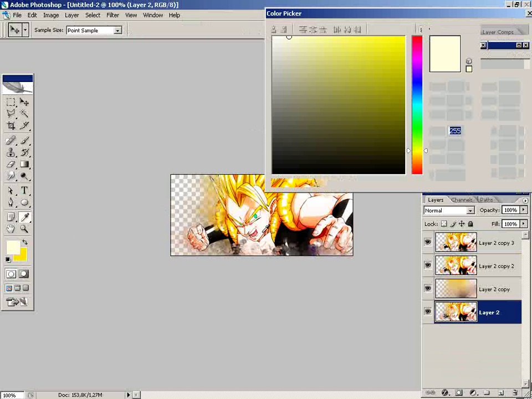The height and width of the screenshot is (399, 532).
Task: Open the Fill slider arrow
Action: (x=524, y=224)
